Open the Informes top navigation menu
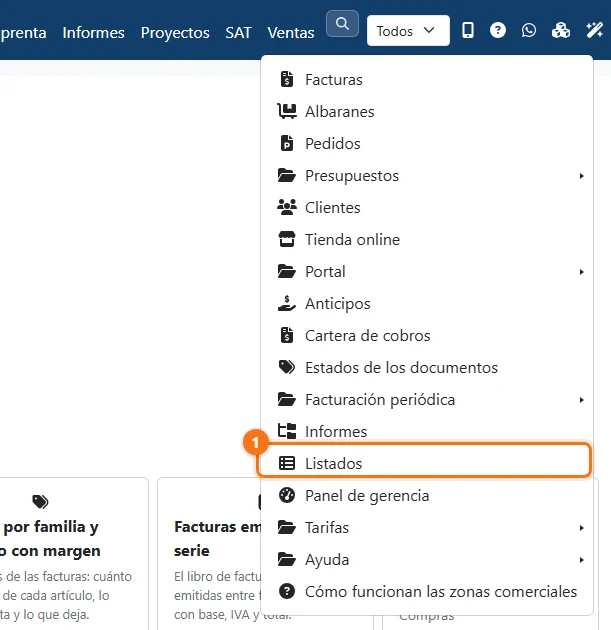The width and height of the screenshot is (611, 630). coord(94,33)
